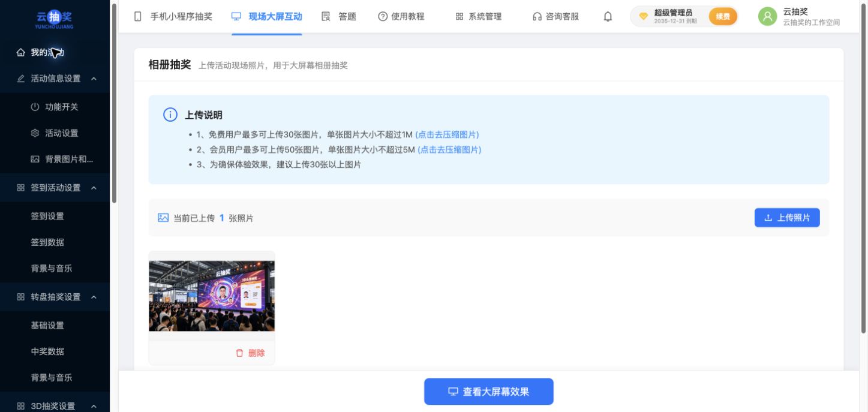Click the info icon beside 上传说明
Image resolution: width=868 pixels, height=412 pixels.
pos(170,115)
